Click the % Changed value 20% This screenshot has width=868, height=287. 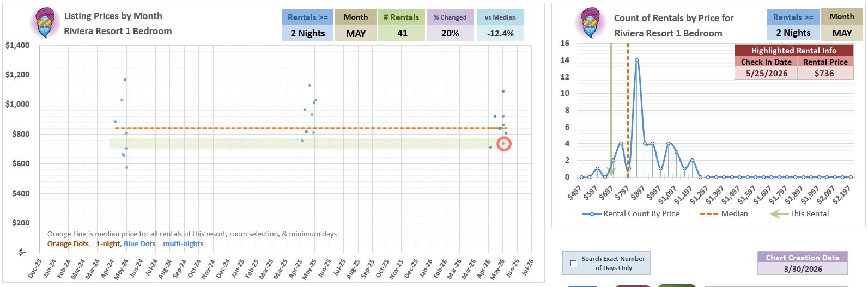[450, 33]
